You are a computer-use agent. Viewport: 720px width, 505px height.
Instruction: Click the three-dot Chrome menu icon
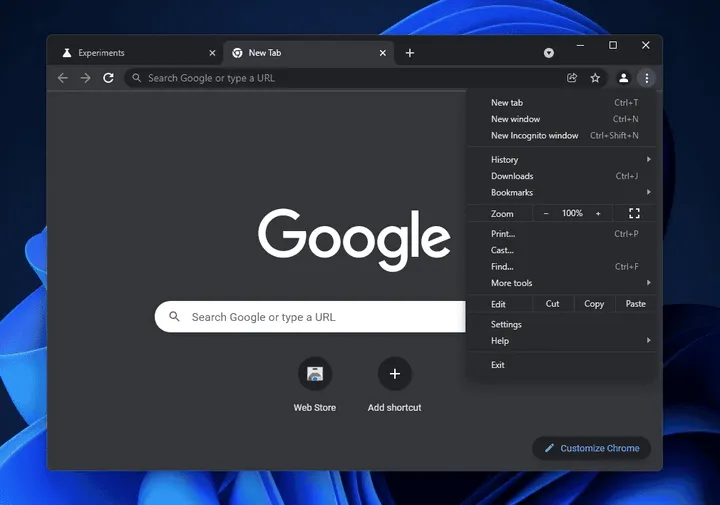click(x=647, y=78)
